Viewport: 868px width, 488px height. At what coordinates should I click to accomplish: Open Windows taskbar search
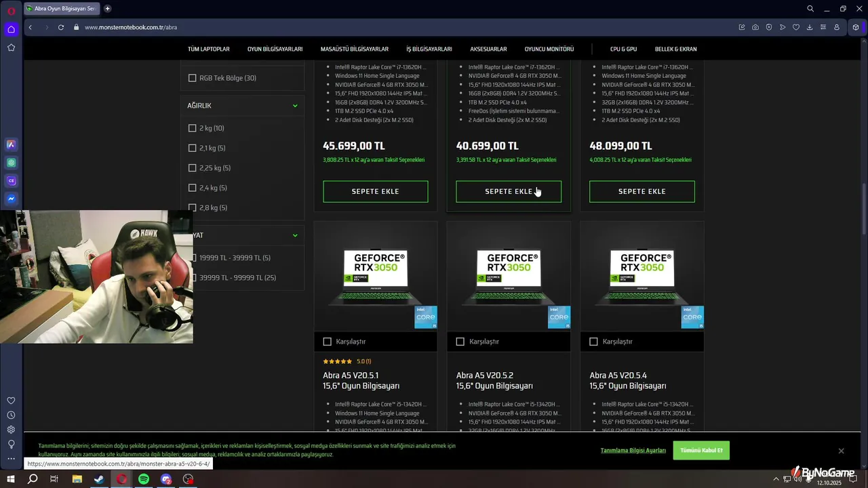[x=33, y=479]
